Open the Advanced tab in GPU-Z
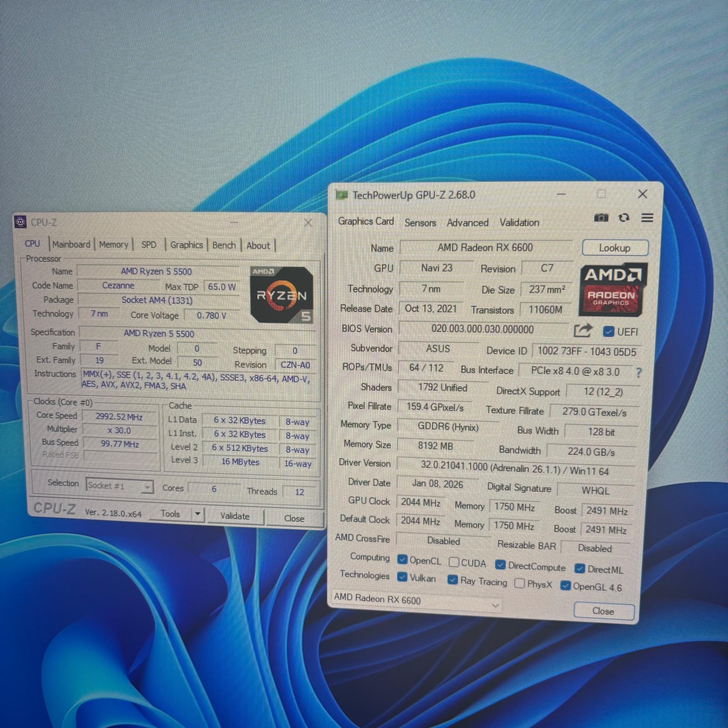The image size is (728, 728). coord(468,223)
